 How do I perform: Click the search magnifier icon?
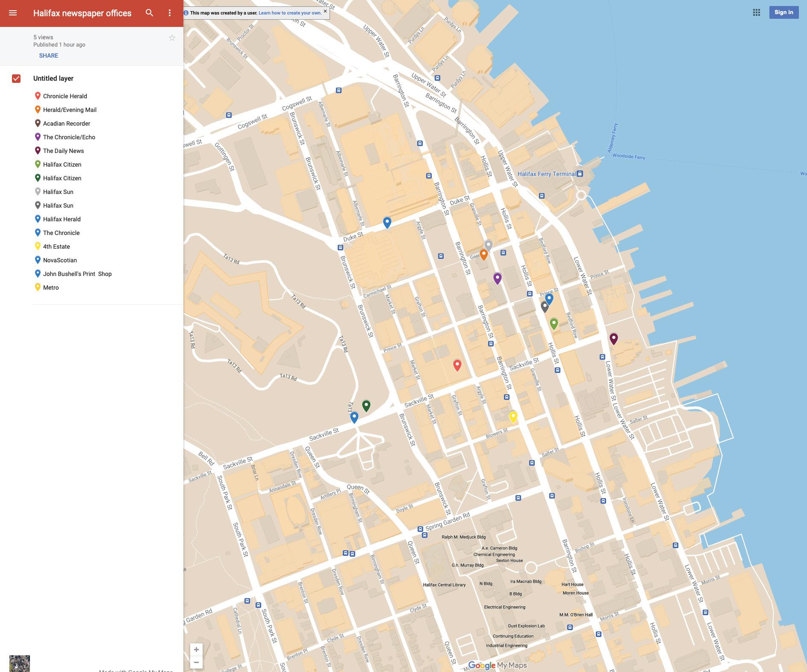149,13
